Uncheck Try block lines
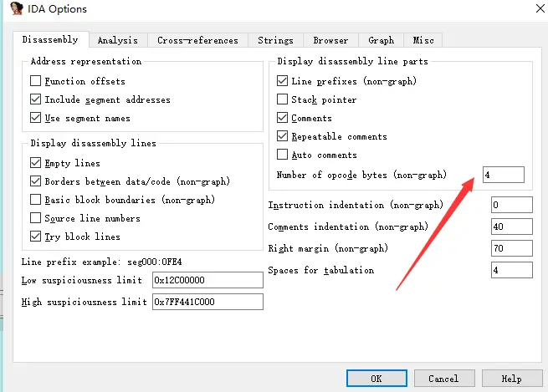The width and height of the screenshot is (548, 392). pos(36,237)
